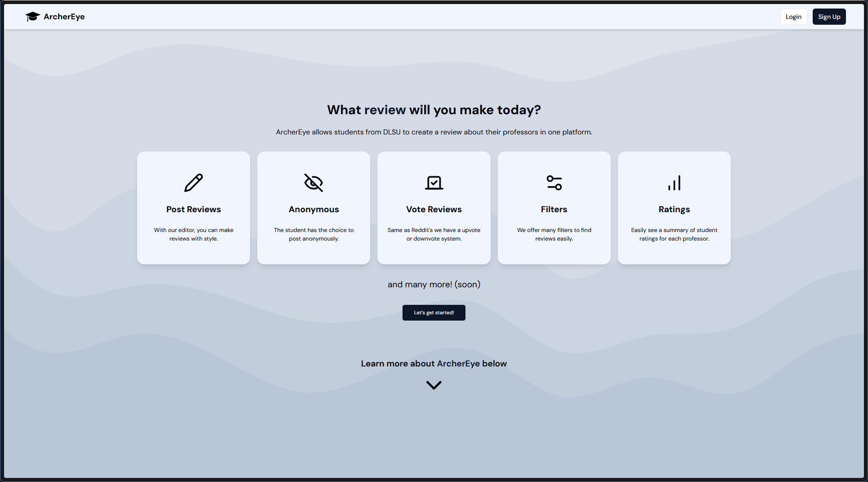Click the heading What review will you make today
This screenshot has width=868, height=482.
(x=434, y=110)
